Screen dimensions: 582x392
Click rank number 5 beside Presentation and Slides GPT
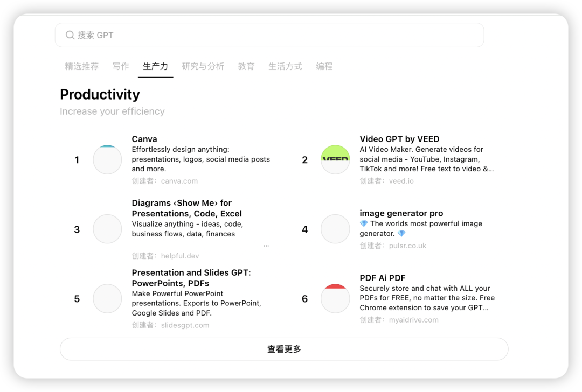click(x=77, y=299)
